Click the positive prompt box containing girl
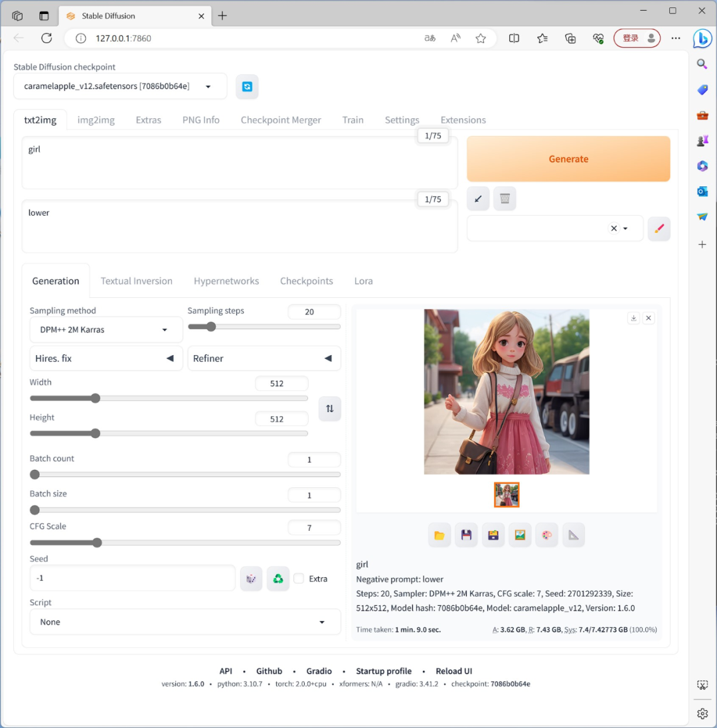The height and width of the screenshot is (728, 717). point(240,163)
